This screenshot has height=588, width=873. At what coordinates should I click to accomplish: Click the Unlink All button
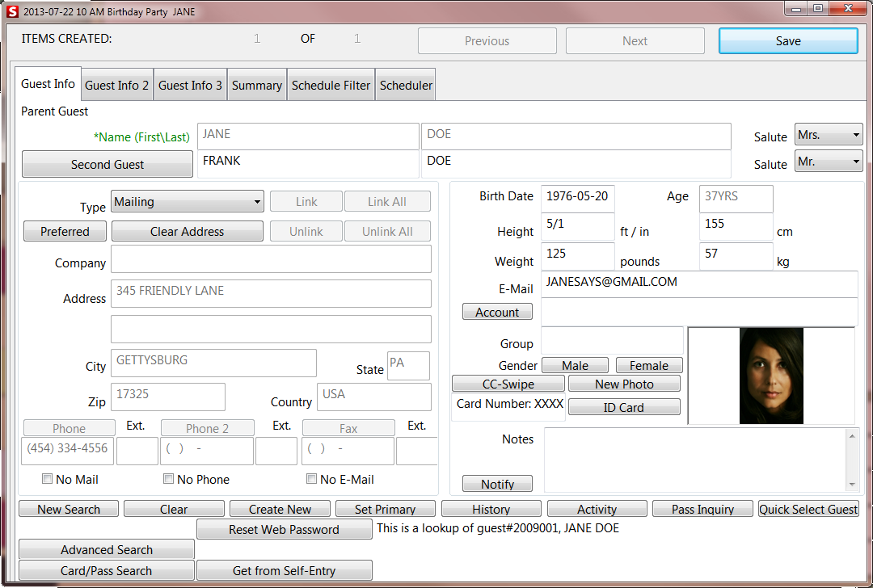coord(387,232)
